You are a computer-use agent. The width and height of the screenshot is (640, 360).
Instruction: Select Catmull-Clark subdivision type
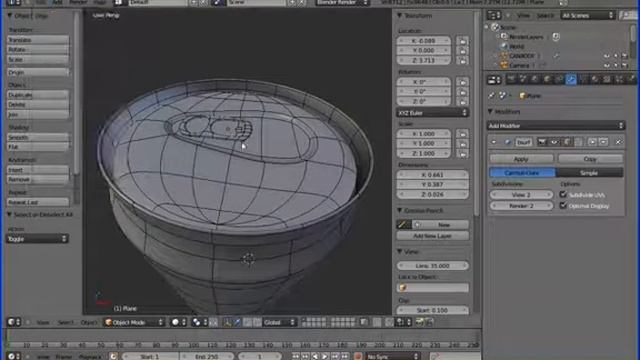pos(522,173)
